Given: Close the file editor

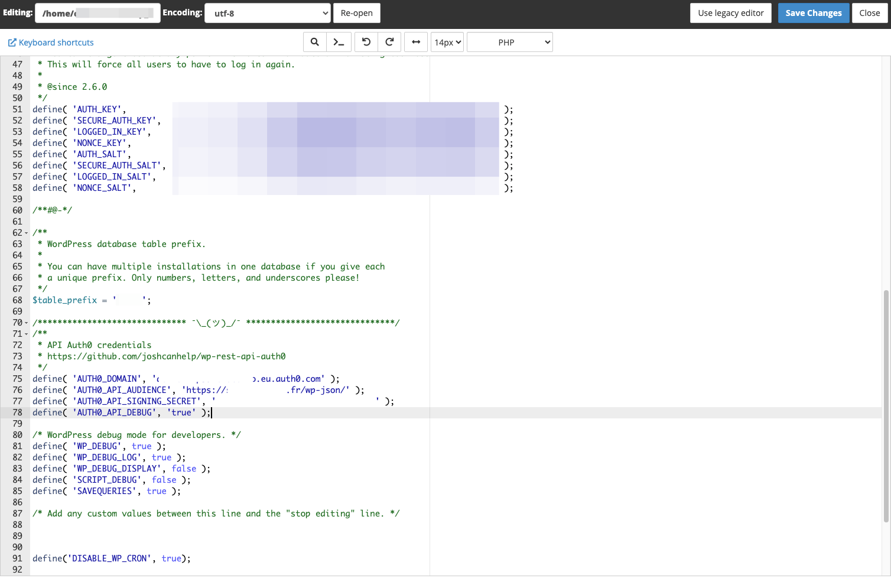Looking at the screenshot, I should pyautogui.click(x=870, y=13).
